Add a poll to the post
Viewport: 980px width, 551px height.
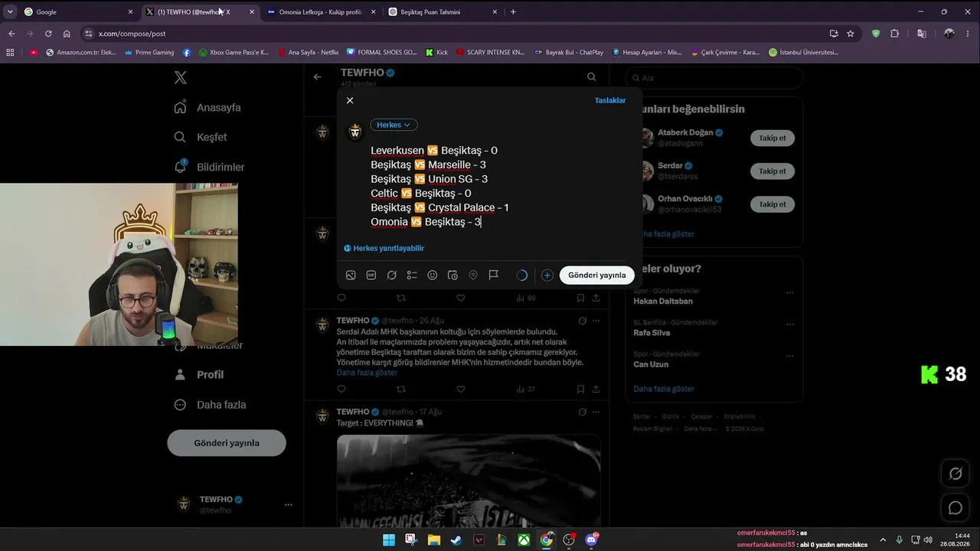412,275
